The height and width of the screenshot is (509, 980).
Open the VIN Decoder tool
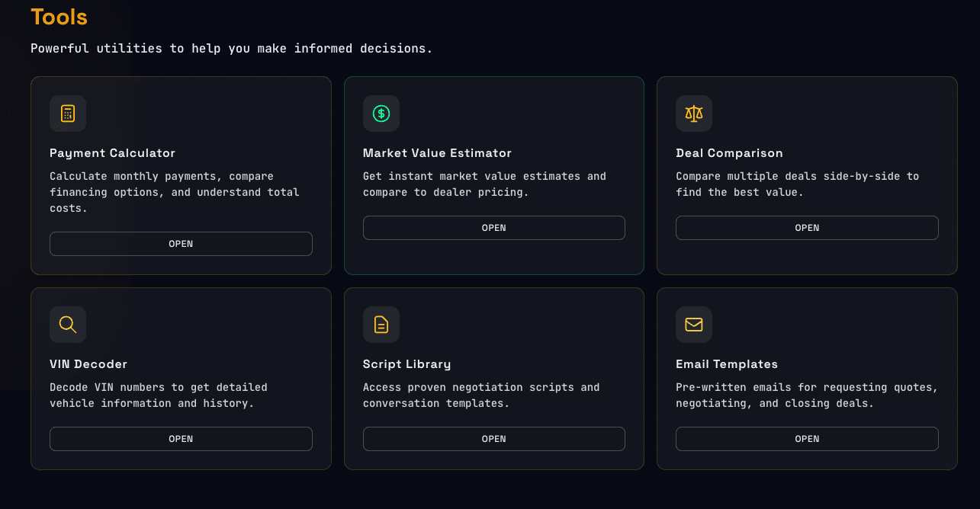click(181, 438)
